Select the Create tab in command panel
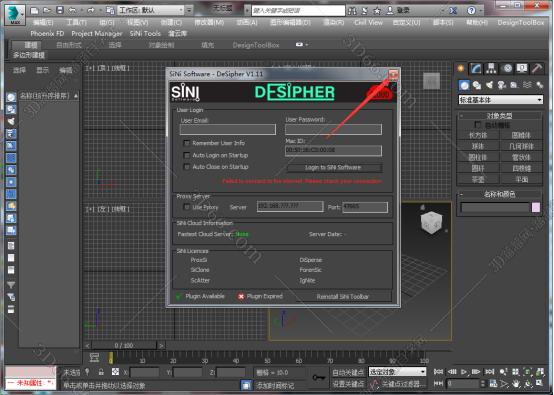554x395 pixels. click(460, 68)
